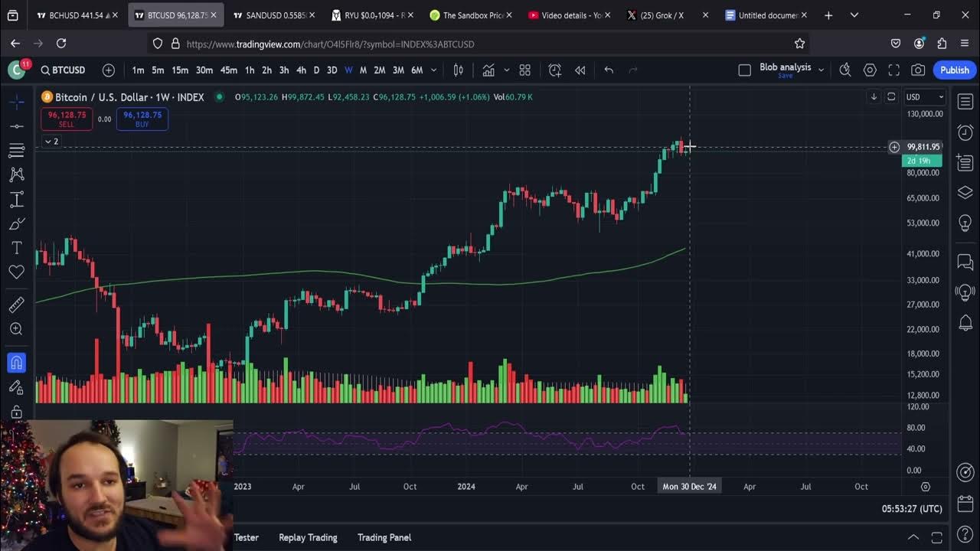980x551 pixels.
Task: Click the 05:53:27 (UTC) timezone selector
Action: pos(912,509)
